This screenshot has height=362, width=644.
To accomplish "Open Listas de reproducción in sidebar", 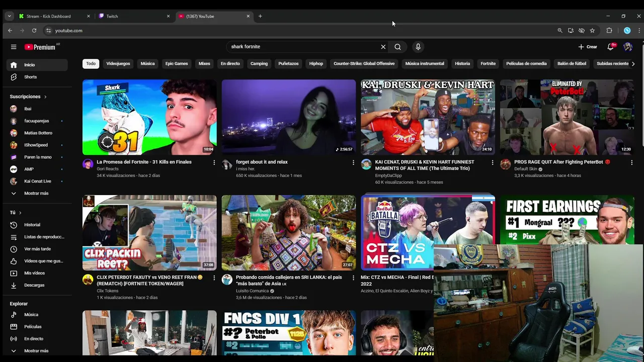I will click(37, 237).
